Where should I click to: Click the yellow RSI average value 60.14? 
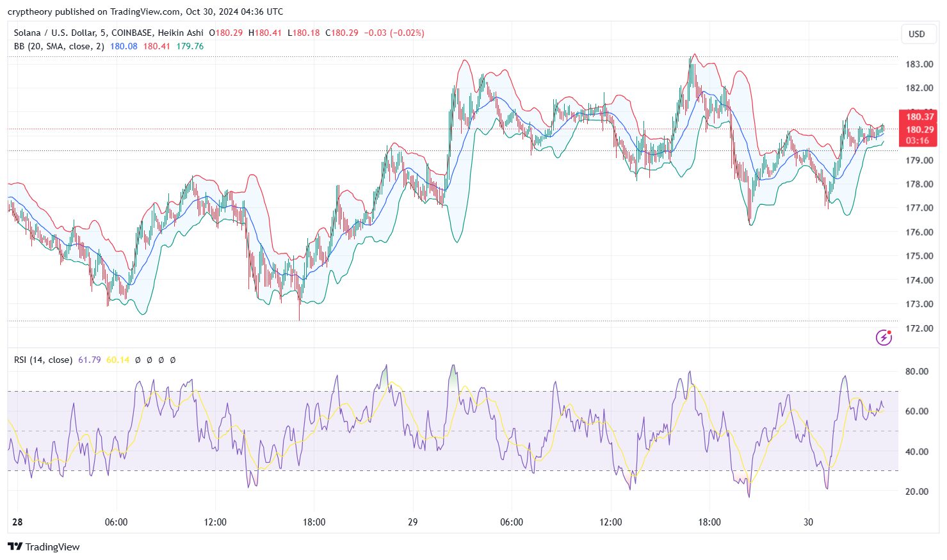pos(118,360)
